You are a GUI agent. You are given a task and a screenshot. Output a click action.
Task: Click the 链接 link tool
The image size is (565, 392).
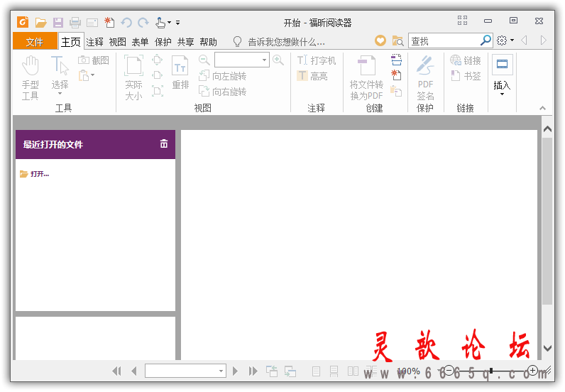[466, 60]
